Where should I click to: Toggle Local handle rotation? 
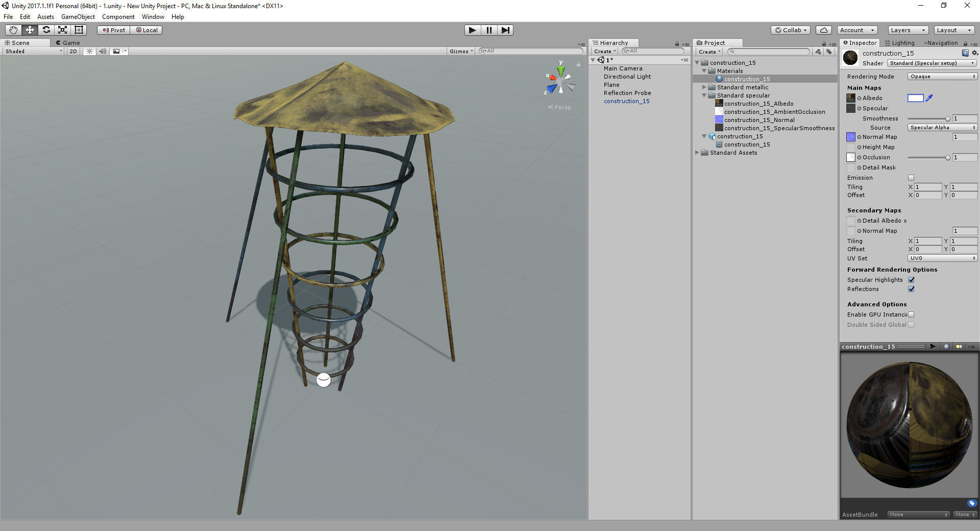point(146,30)
